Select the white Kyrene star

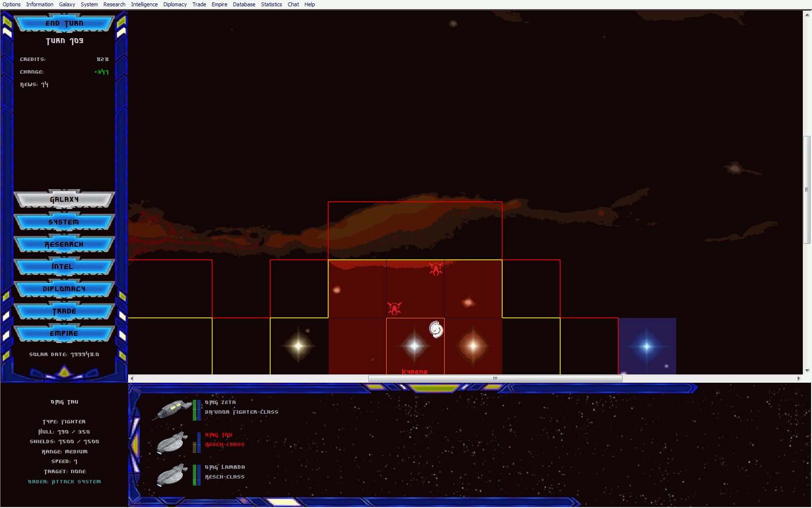(x=414, y=346)
